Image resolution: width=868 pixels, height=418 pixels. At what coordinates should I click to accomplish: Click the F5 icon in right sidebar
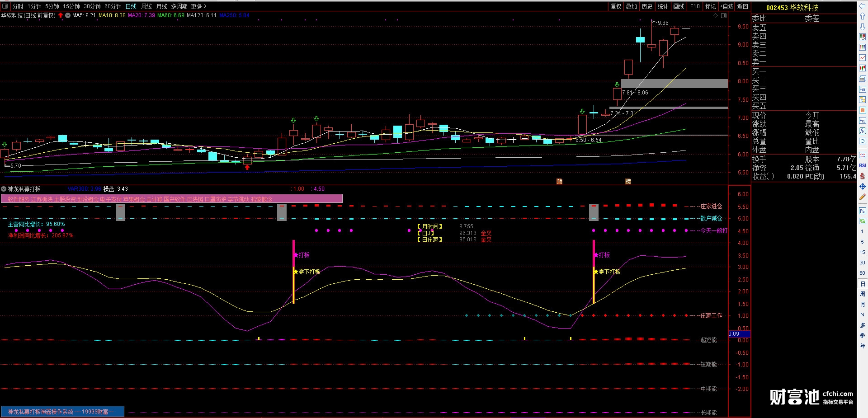pyautogui.click(x=862, y=211)
